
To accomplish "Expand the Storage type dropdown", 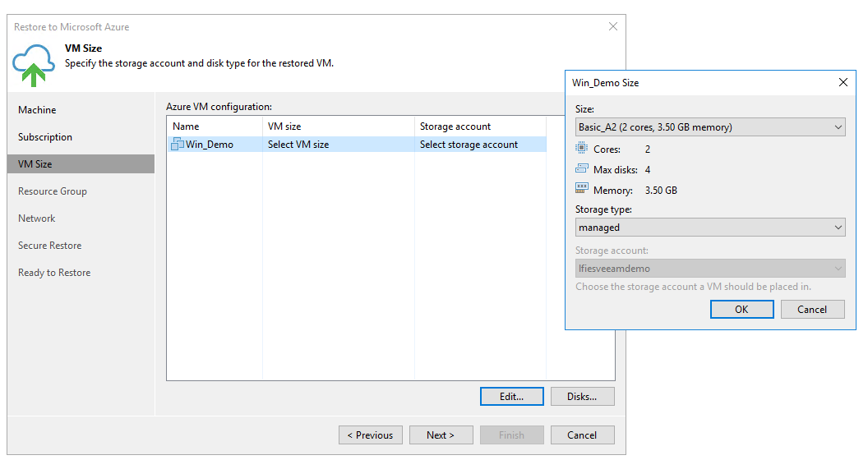I will pyautogui.click(x=710, y=228).
